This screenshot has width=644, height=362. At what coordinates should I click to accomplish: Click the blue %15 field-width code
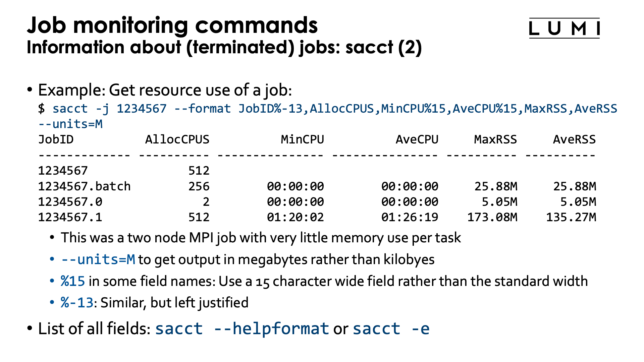(73, 281)
